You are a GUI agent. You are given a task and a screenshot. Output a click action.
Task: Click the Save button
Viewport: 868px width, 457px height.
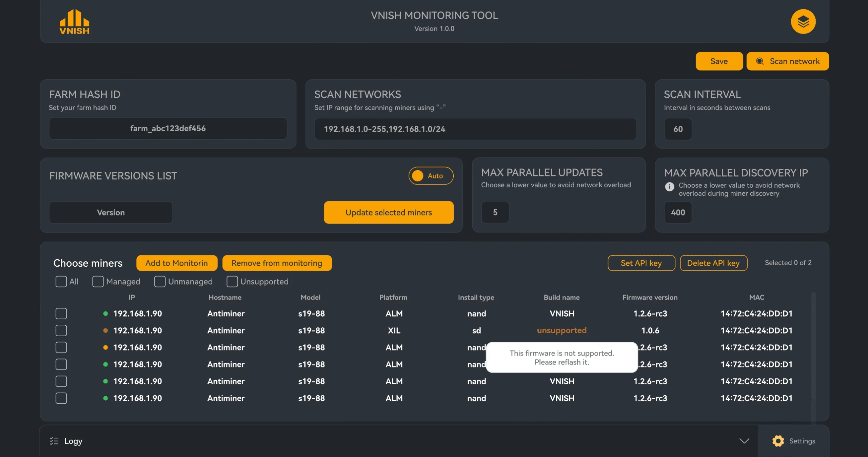(719, 61)
